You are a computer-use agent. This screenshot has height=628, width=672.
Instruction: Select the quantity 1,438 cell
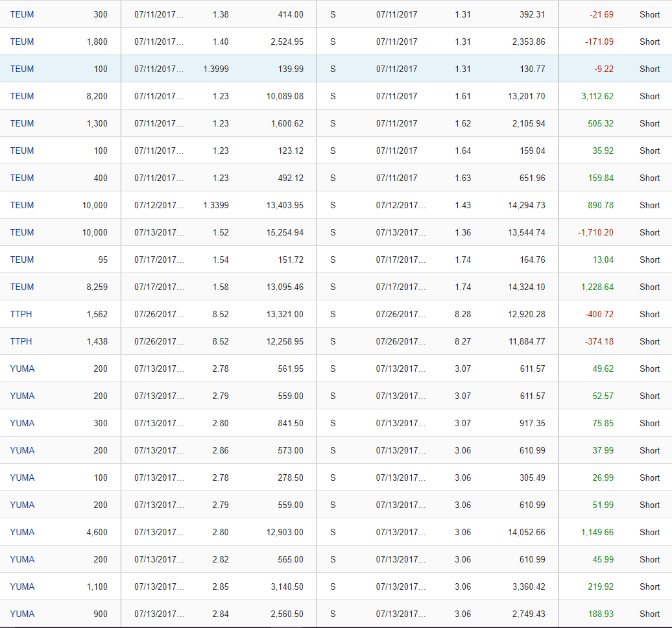click(x=97, y=341)
